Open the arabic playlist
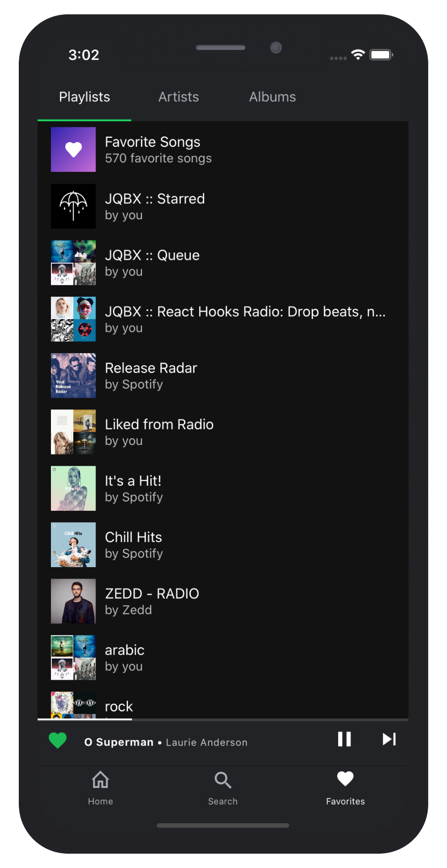This screenshot has height=868, width=447. tap(125, 657)
